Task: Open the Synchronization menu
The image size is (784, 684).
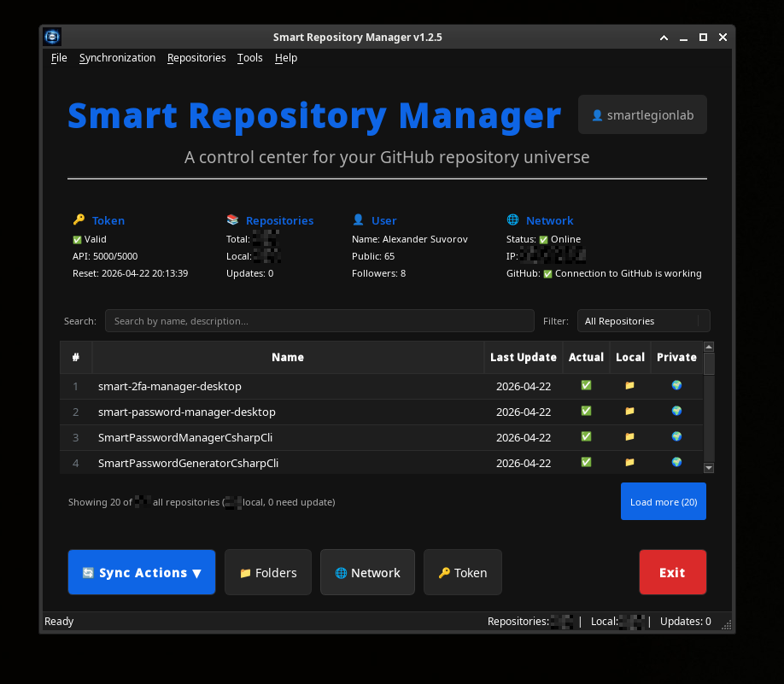Action: coord(117,58)
